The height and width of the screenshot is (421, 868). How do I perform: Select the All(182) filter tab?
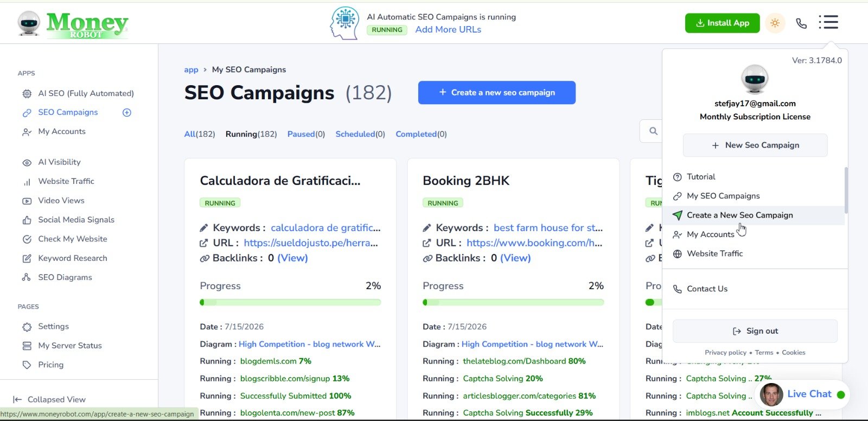pos(200,134)
